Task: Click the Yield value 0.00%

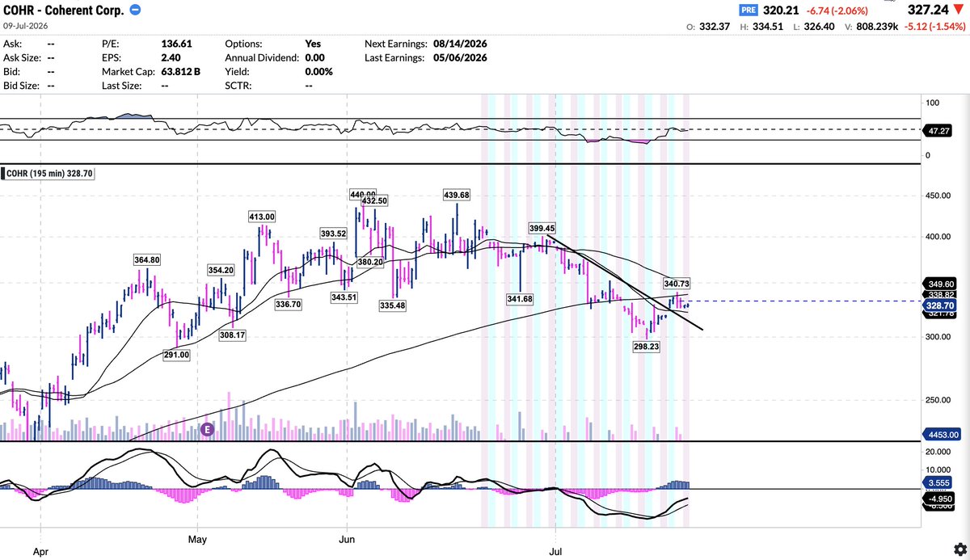Action: click(x=320, y=71)
